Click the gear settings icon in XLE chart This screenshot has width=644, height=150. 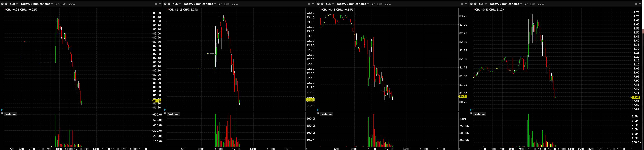click(462, 4)
